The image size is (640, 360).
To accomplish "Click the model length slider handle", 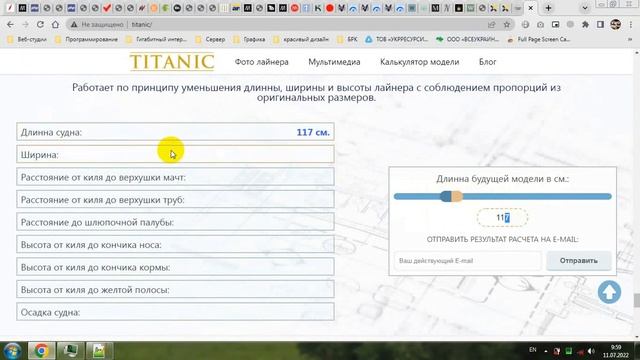I will click(x=451, y=196).
